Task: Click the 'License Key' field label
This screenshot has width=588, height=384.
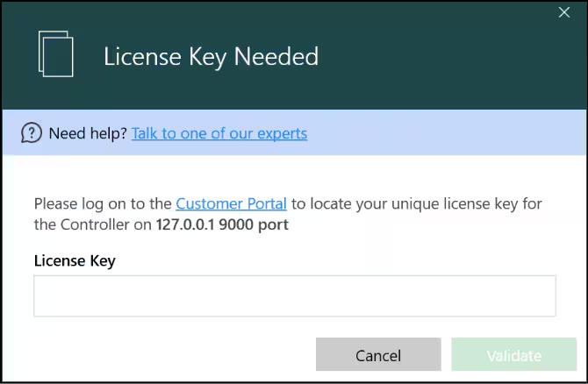Action: pos(75,260)
